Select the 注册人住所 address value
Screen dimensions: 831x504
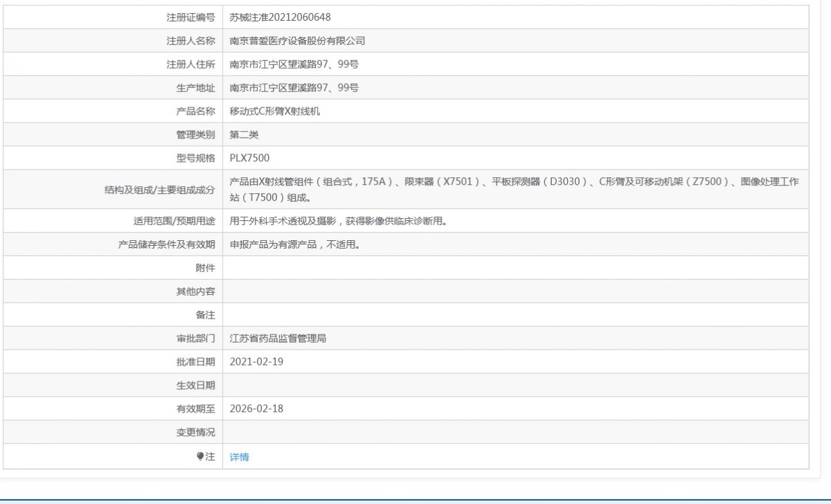[x=294, y=64]
